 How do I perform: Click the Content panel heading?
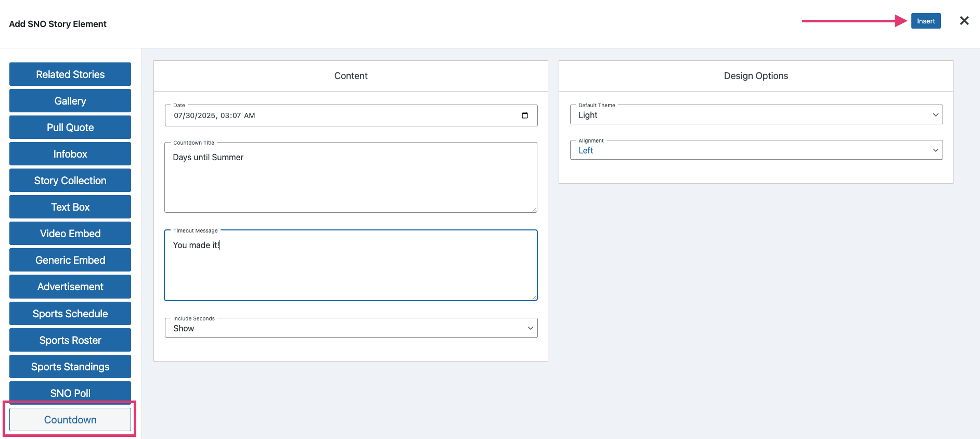[x=351, y=76]
